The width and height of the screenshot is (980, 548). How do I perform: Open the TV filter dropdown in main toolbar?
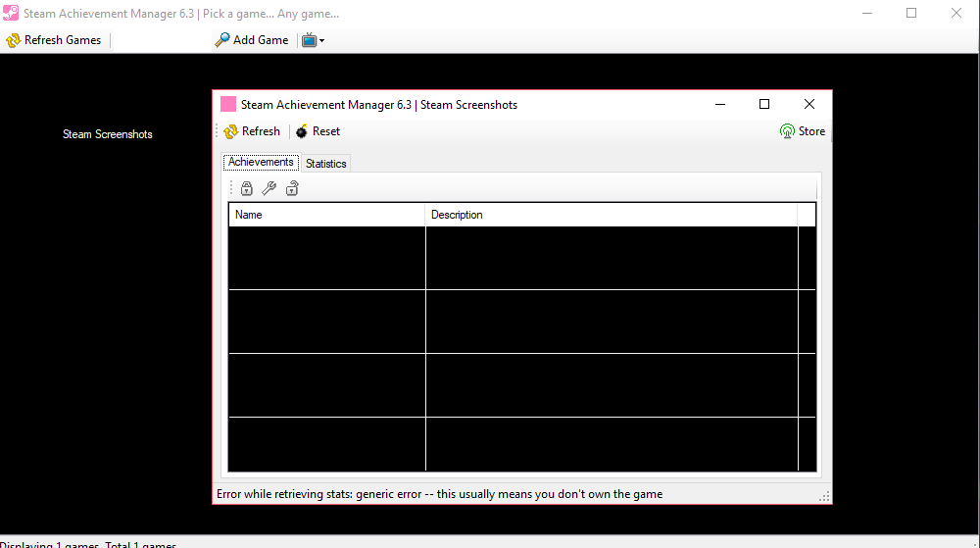314,40
